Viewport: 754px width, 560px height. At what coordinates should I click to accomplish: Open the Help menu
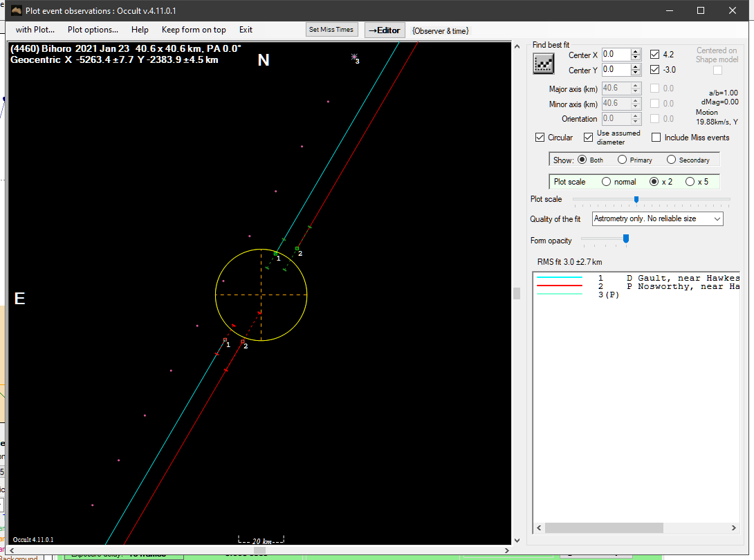[140, 30]
